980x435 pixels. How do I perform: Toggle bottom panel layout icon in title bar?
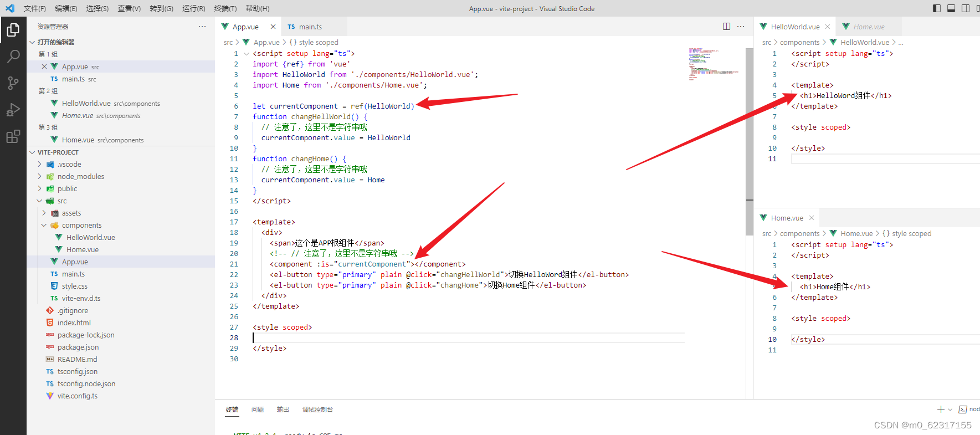pos(951,8)
